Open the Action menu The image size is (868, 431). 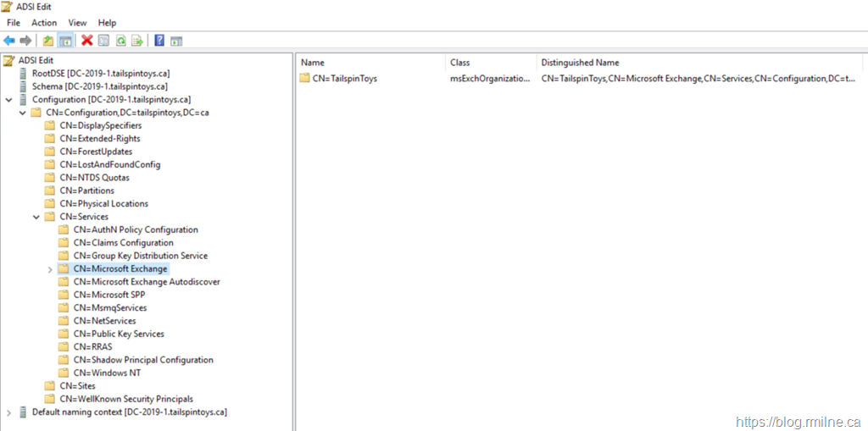(x=44, y=23)
